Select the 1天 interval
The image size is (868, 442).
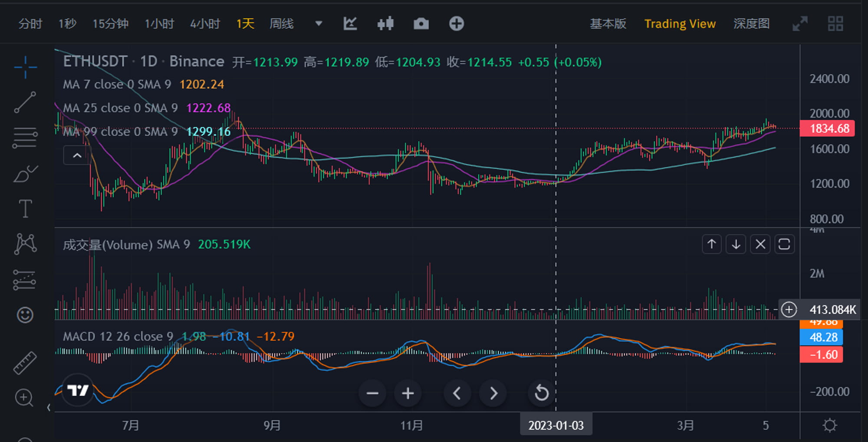tap(245, 23)
